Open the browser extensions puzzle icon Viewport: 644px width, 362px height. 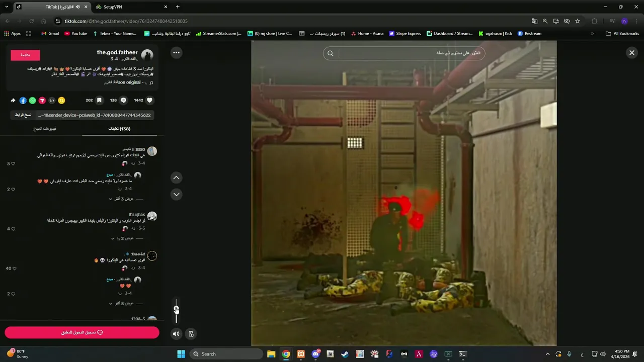(595, 21)
